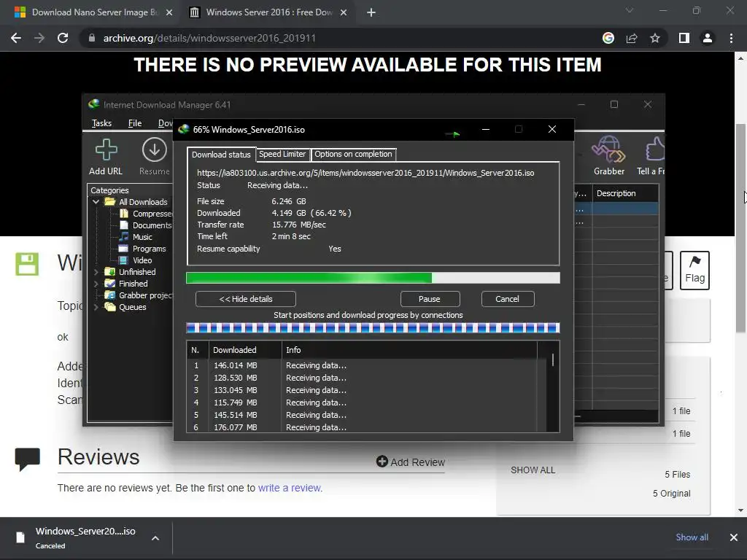Cancel the current download

pyautogui.click(x=508, y=299)
